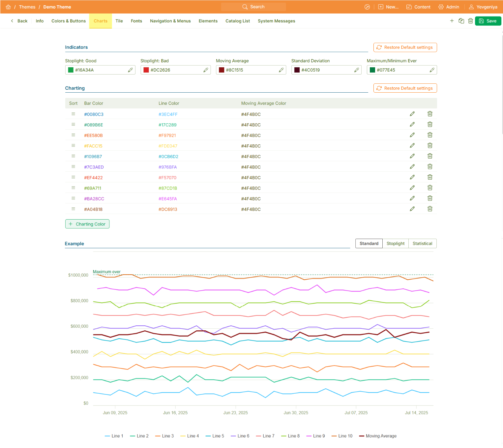The image size is (503, 448).
Task: Click the duplicate theme icon
Action: click(461, 21)
